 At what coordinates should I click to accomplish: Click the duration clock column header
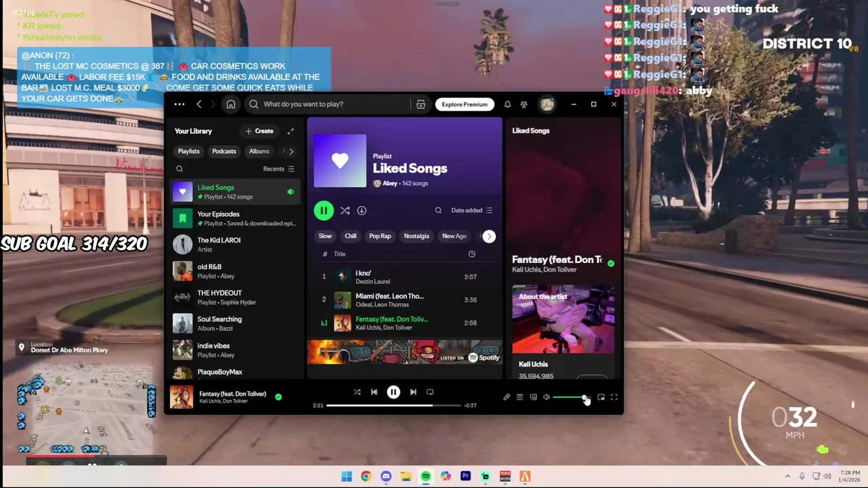472,254
